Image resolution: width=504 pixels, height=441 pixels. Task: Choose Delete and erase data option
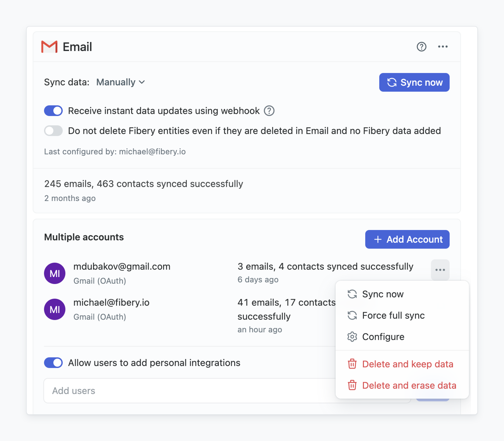[x=409, y=385]
